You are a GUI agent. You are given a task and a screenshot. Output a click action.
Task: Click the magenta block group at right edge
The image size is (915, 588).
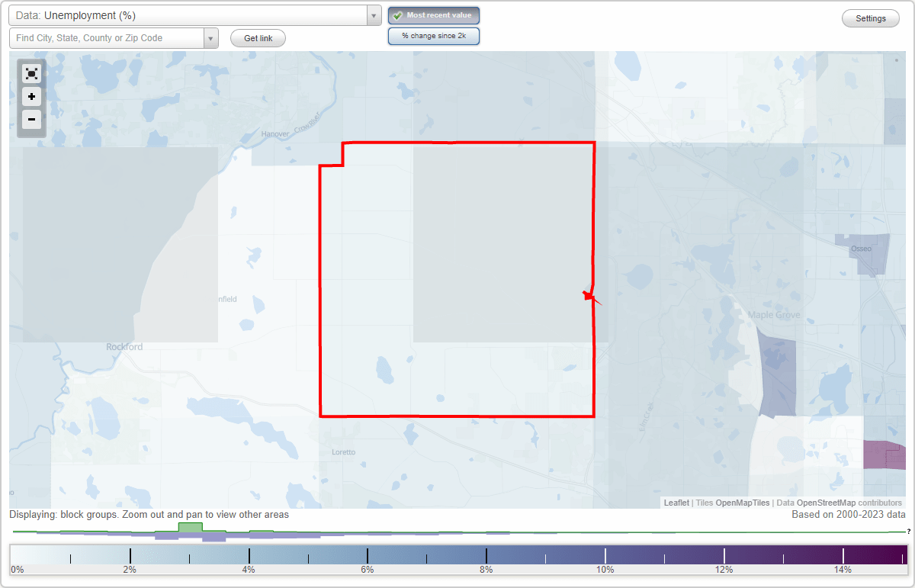pos(884,455)
